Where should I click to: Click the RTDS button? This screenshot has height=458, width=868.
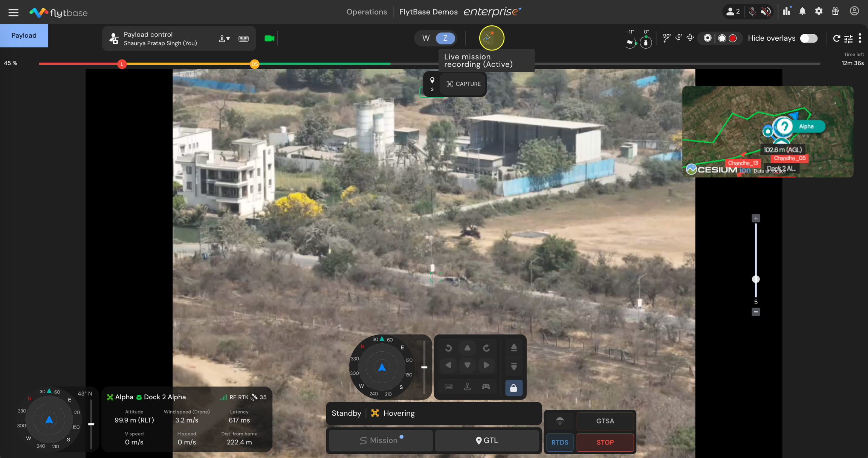point(559,443)
